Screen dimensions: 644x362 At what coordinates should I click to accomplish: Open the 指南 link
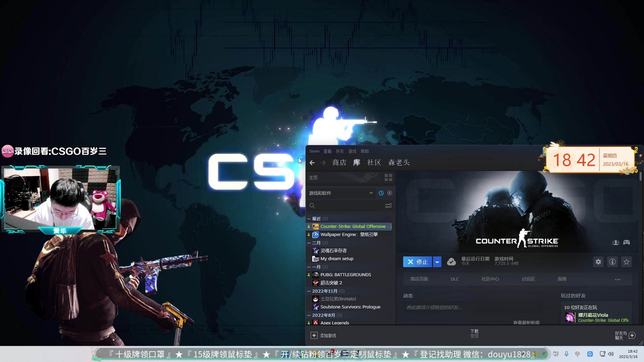click(x=562, y=279)
